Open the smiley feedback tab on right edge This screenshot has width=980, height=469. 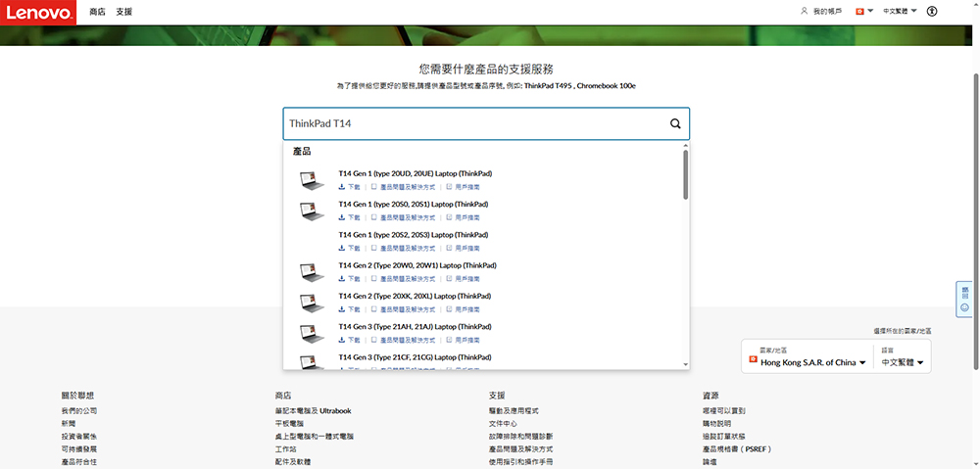click(964, 300)
